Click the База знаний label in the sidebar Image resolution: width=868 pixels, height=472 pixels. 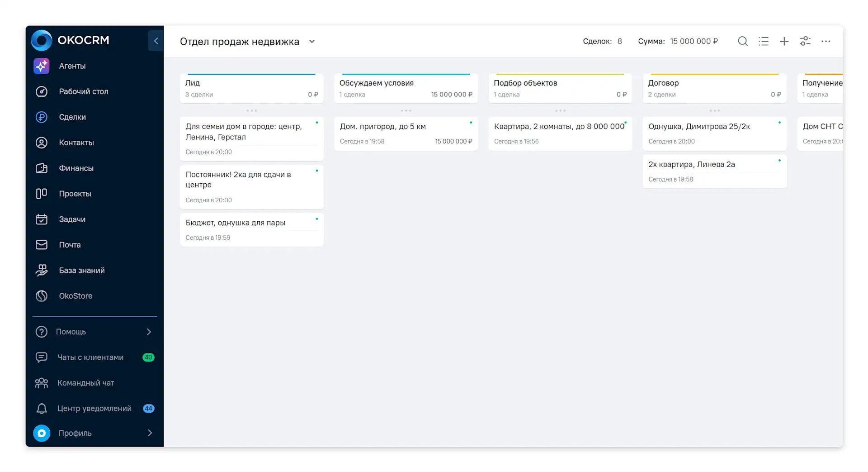[x=82, y=271]
